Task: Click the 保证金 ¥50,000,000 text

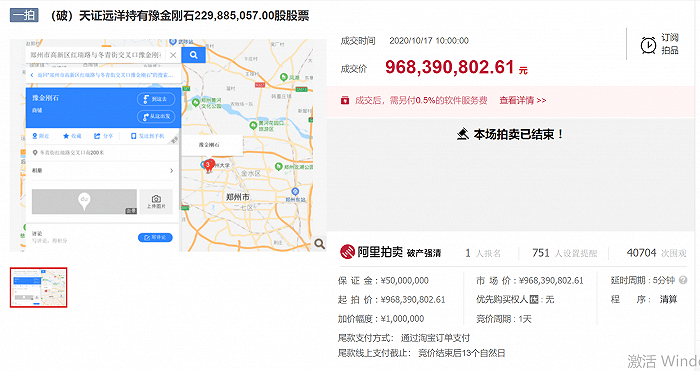Action: pos(383,281)
